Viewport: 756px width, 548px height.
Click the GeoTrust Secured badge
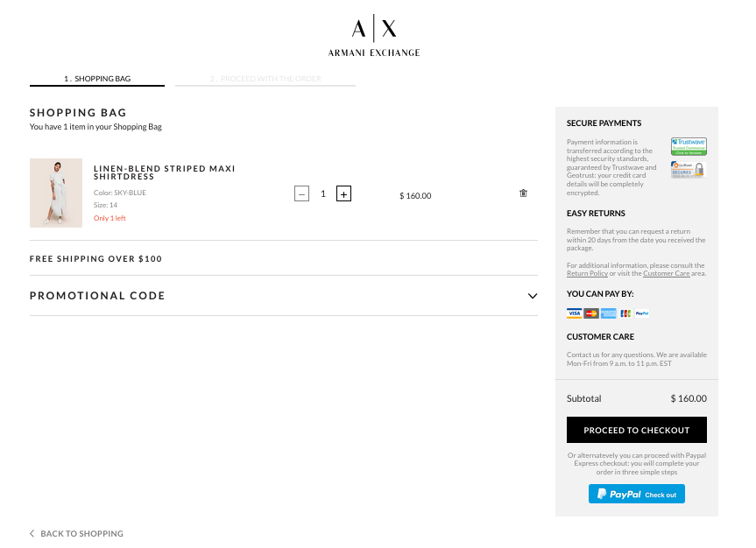pos(688,170)
